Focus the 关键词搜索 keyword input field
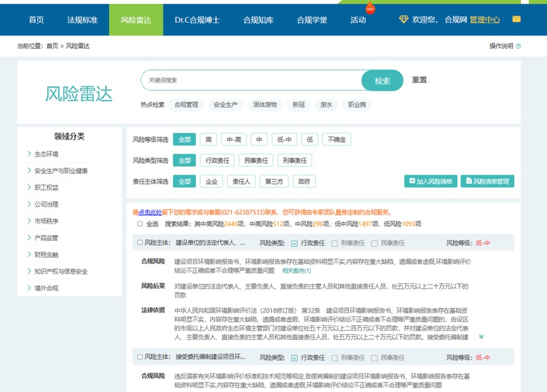Screen dimensions: 547x392 pyautogui.click(x=252, y=81)
